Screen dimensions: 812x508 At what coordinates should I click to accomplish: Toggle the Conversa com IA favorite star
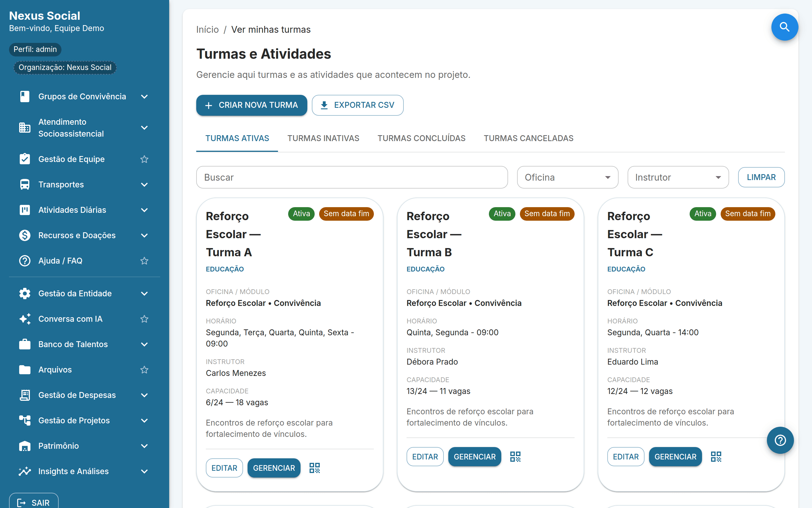coord(144,319)
